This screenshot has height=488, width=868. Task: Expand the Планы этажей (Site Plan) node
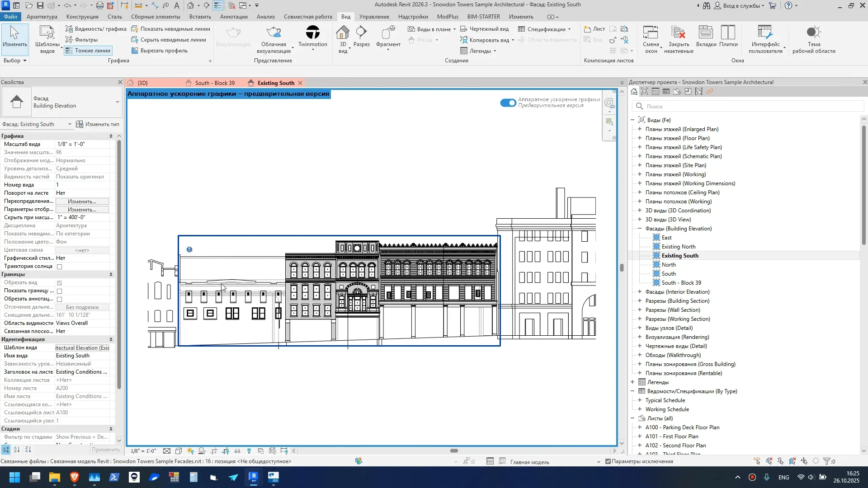tap(640, 165)
